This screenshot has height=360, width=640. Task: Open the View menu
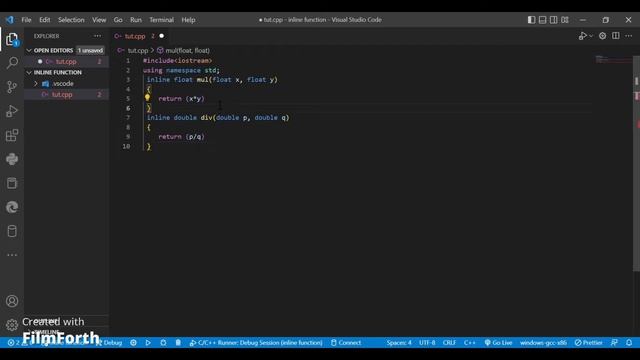pyautogui.click(x=99, y=20)
